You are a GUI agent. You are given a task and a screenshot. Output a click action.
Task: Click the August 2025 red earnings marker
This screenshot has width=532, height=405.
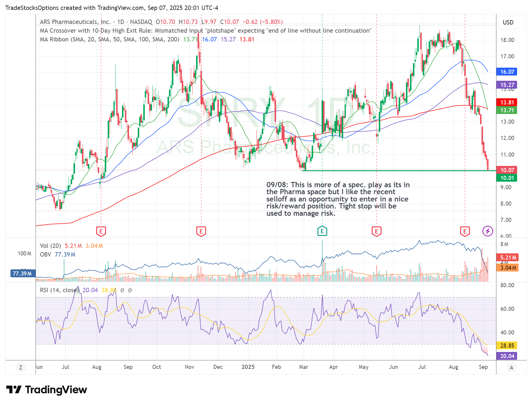coord(465,231)
